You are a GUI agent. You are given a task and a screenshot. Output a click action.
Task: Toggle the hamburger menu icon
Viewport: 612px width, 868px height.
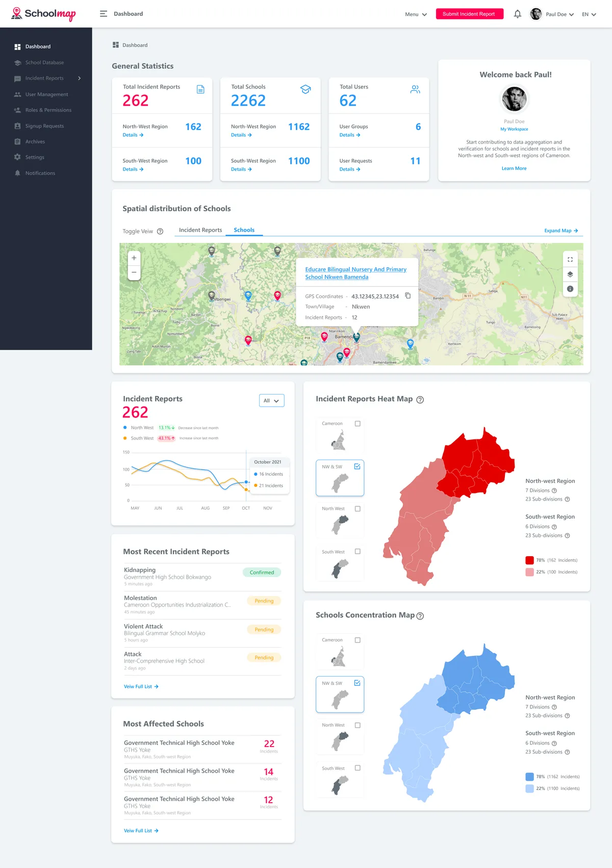point(104,14)
